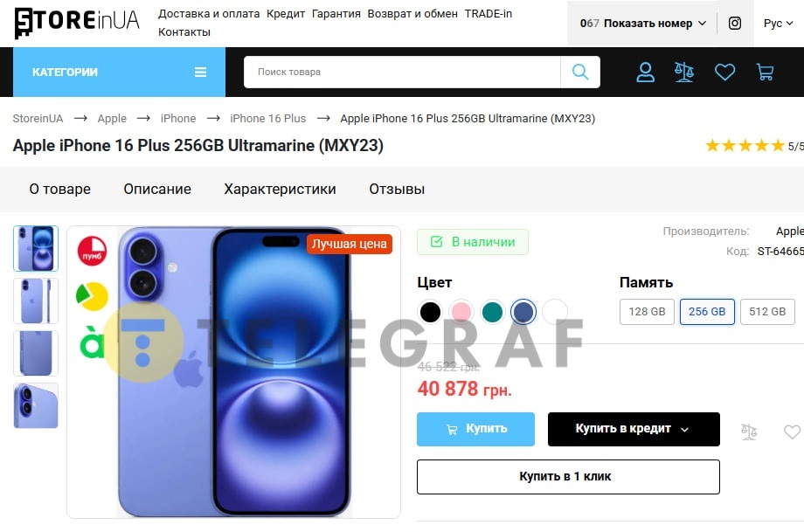Click the search magnifier icon
This screenshot has width=804, height=532.
580,72
